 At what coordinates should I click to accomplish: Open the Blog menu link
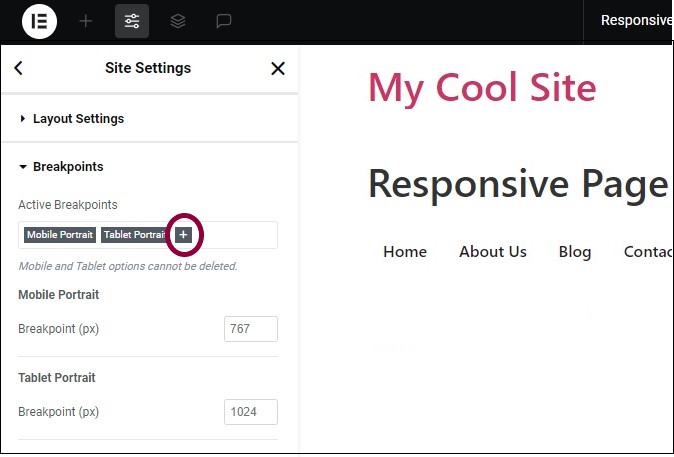(x=575, y=252)
